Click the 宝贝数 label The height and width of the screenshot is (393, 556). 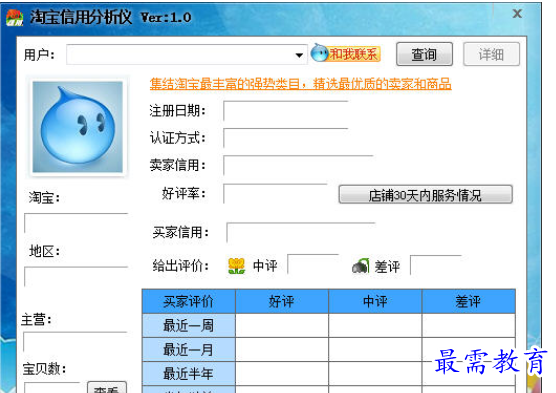pyautogui.click(x=44, y=369)
